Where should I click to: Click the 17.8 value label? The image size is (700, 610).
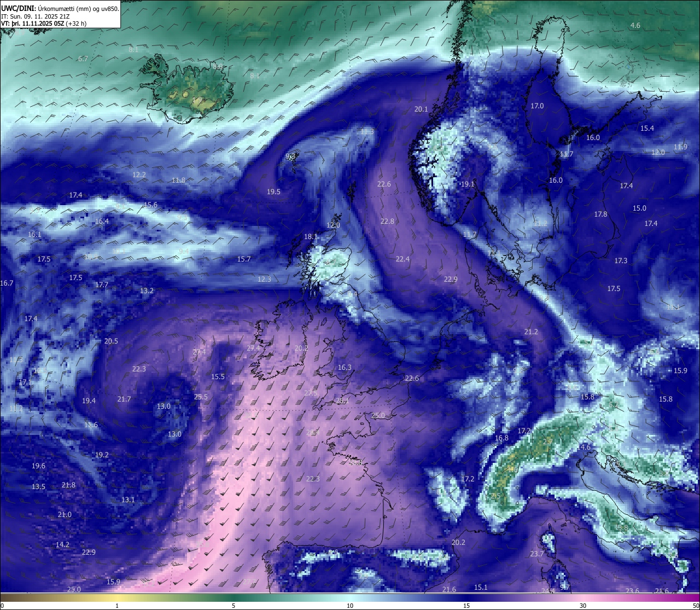(x=600, y=214)
